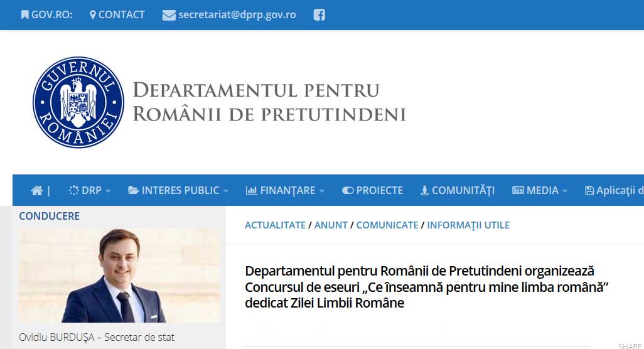Open the PROIECTE menu item
This screenshot has height=349, width=644.
(x=380, y=191)
